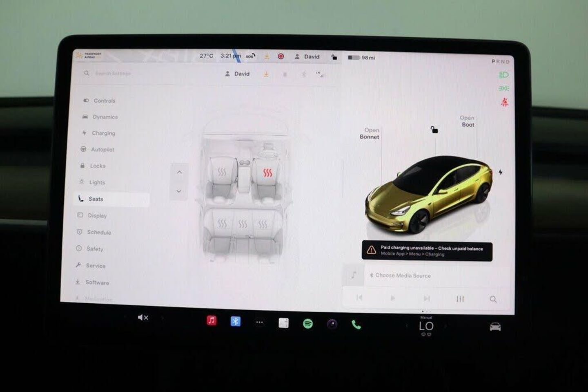Open the Charging settings menu
This screenshot has height=392, width=588.
pos(99,133)
